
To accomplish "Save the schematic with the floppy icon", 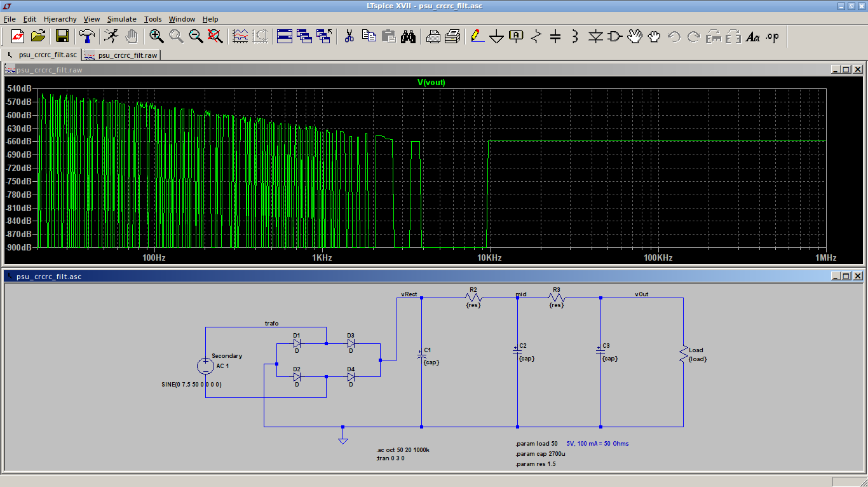I will (x=62, y=36).
